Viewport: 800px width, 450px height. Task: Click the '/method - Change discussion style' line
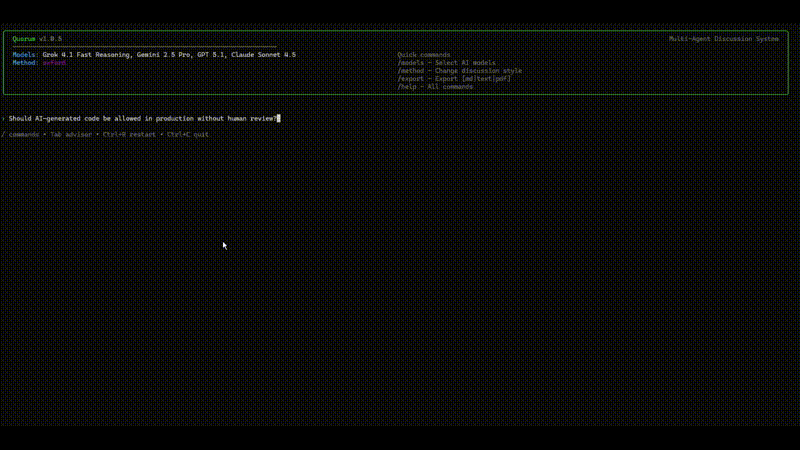460,71
